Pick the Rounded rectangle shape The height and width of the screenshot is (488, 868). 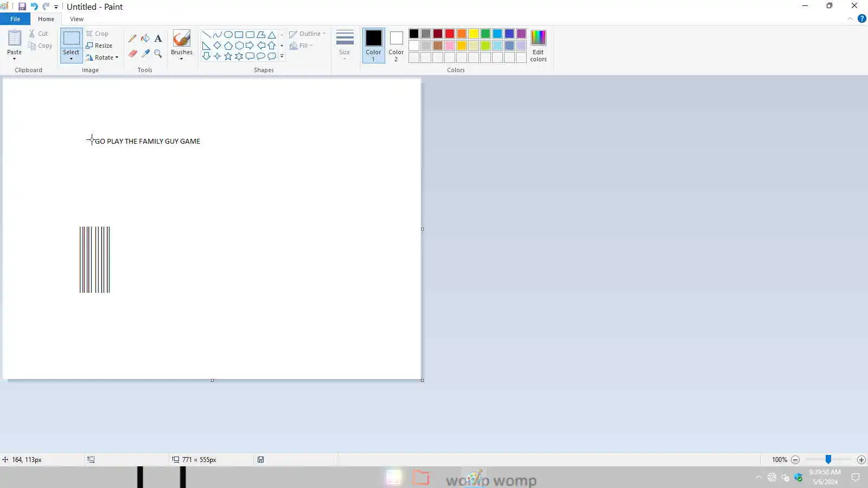coord(250,35)
